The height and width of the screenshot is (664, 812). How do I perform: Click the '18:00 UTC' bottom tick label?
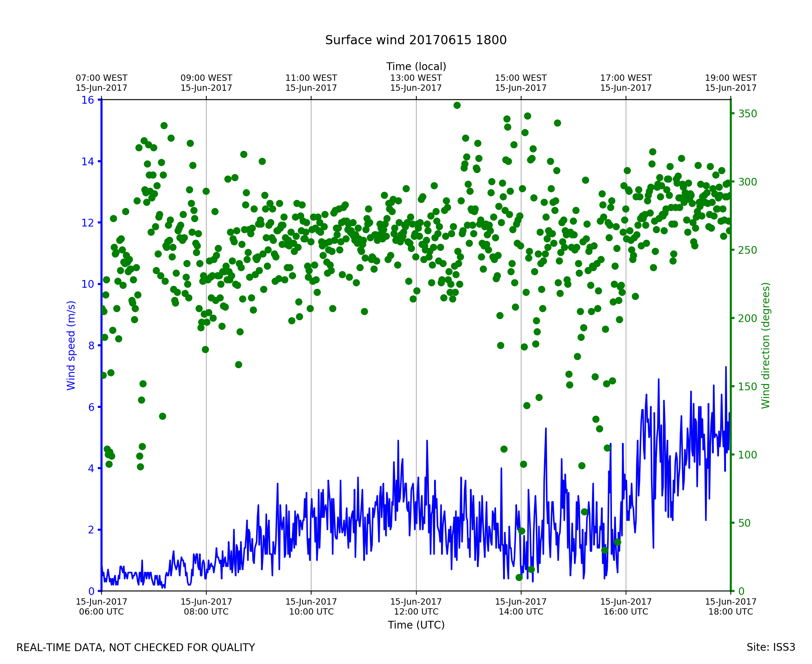pyautogui.click(x=730, y=612)
